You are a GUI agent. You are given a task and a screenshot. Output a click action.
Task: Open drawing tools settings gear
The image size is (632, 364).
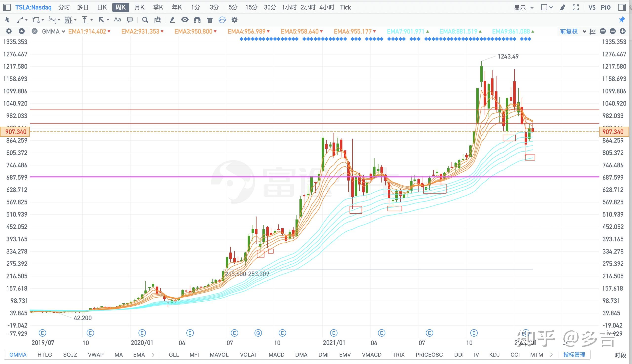[235, 19]
